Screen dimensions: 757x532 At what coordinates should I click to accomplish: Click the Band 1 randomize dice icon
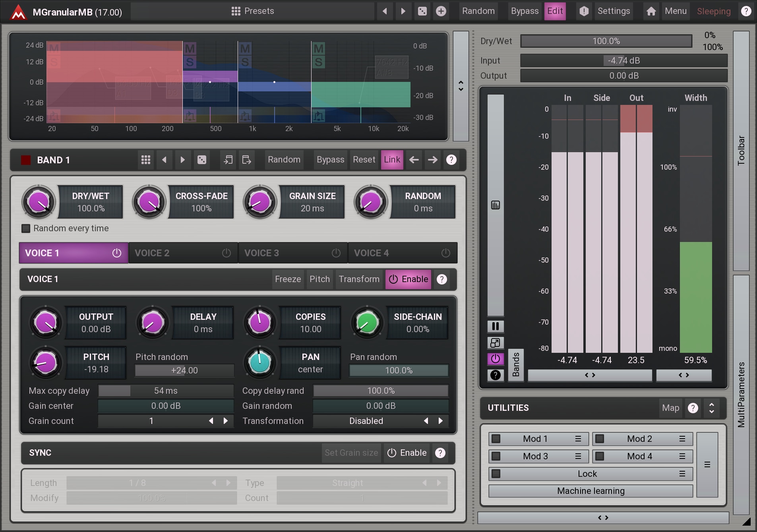click(202, 160)
